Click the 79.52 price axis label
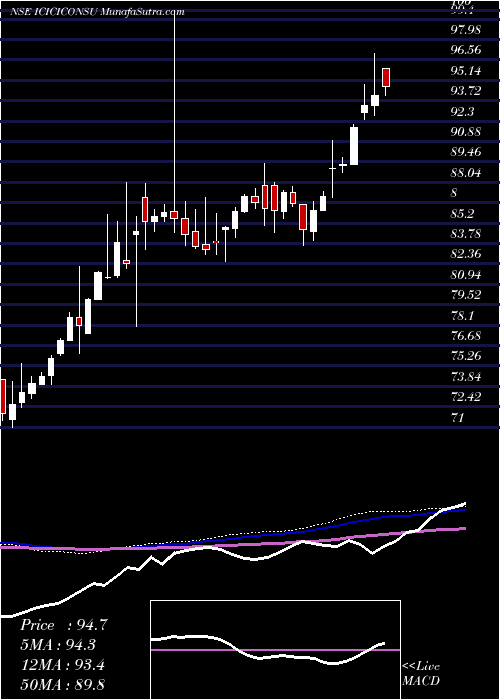Viewport: 500px width, 700px height. (x=466, y=296)
